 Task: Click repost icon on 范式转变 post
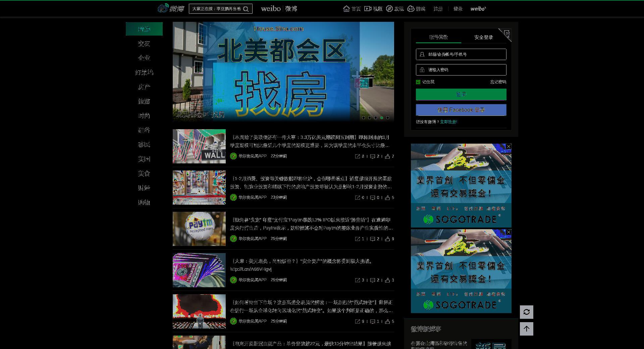click(x=358, y=321)
